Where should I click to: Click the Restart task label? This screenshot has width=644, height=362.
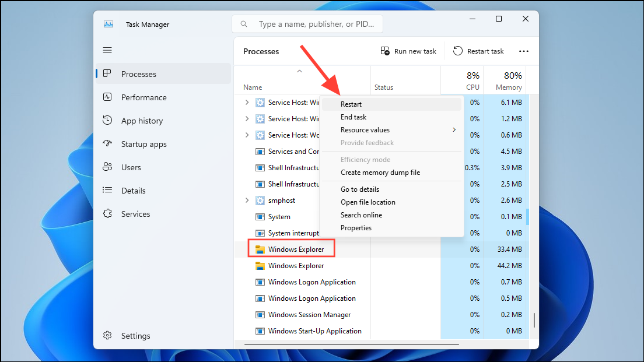pos(485,51)
